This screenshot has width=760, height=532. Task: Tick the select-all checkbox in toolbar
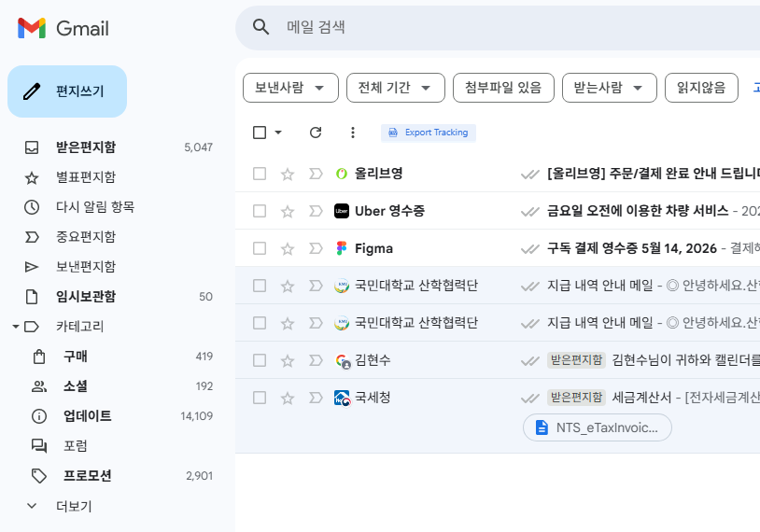(260, 133)
